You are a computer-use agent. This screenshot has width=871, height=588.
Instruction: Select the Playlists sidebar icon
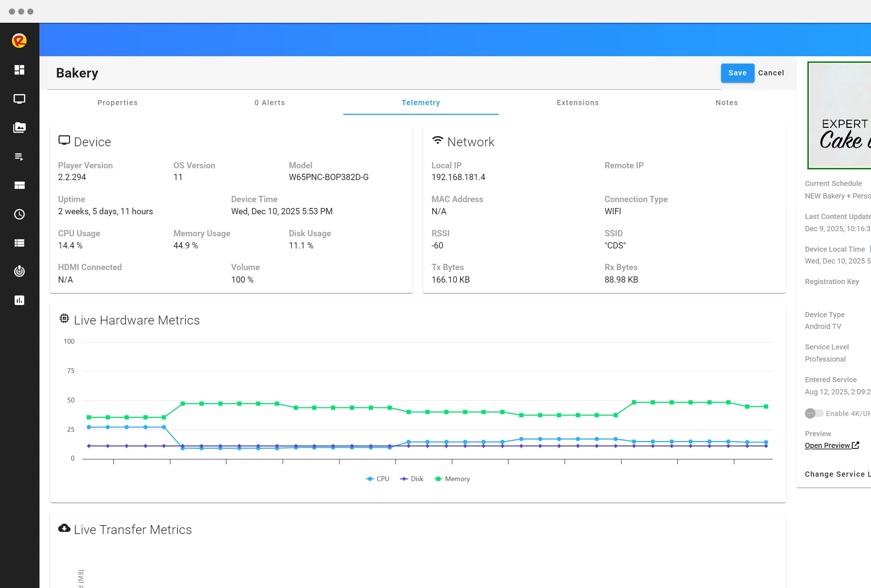pos(19,157)
